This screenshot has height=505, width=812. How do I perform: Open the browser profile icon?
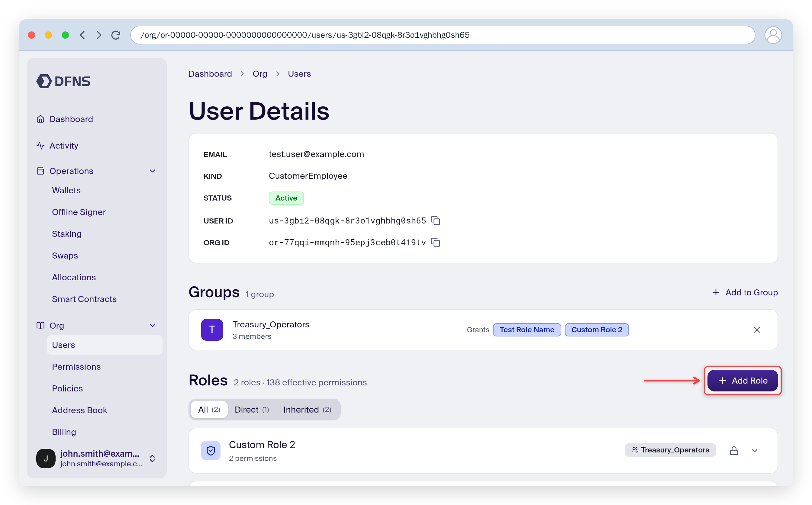773,35
